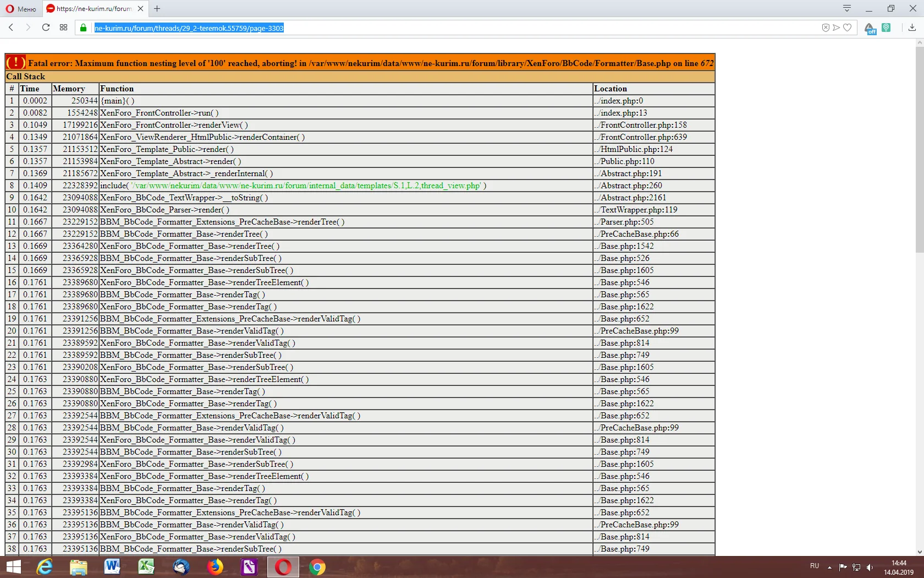The height and width of the screenshot is (578, 924).
Task: Open the extension showing 'off' badge
Action: tap(870, 28)
